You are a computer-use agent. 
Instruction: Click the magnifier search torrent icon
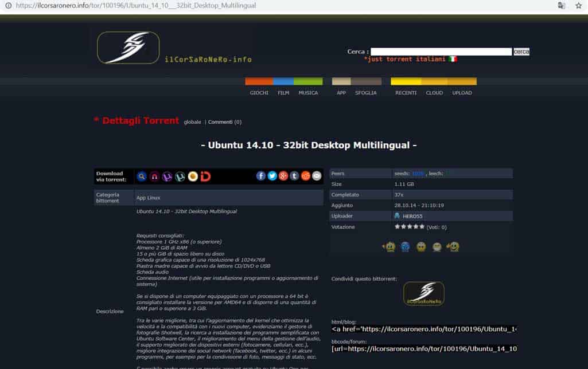pos(142,176)
